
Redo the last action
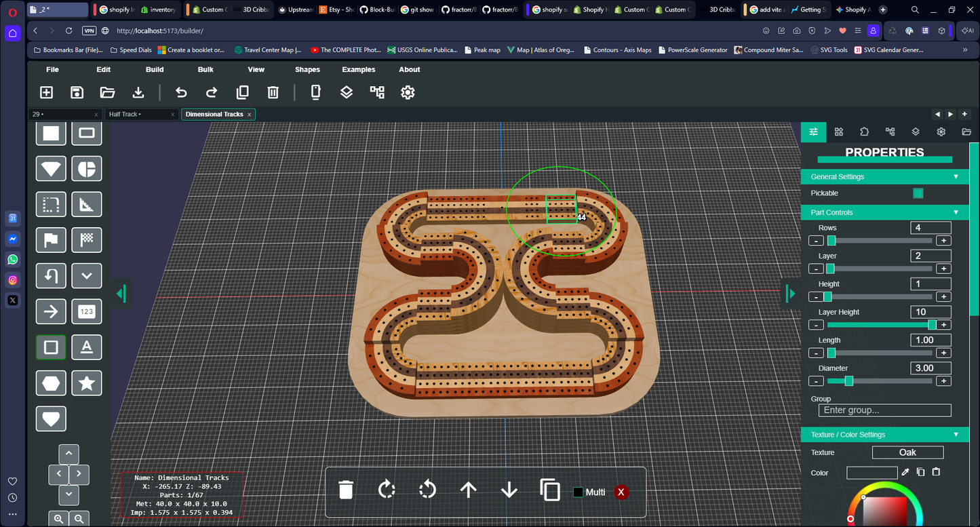[x=212, y=92]
